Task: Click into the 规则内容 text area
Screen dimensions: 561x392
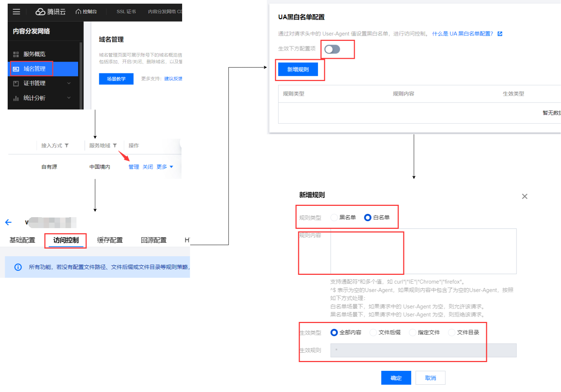Action: [423, 251]
